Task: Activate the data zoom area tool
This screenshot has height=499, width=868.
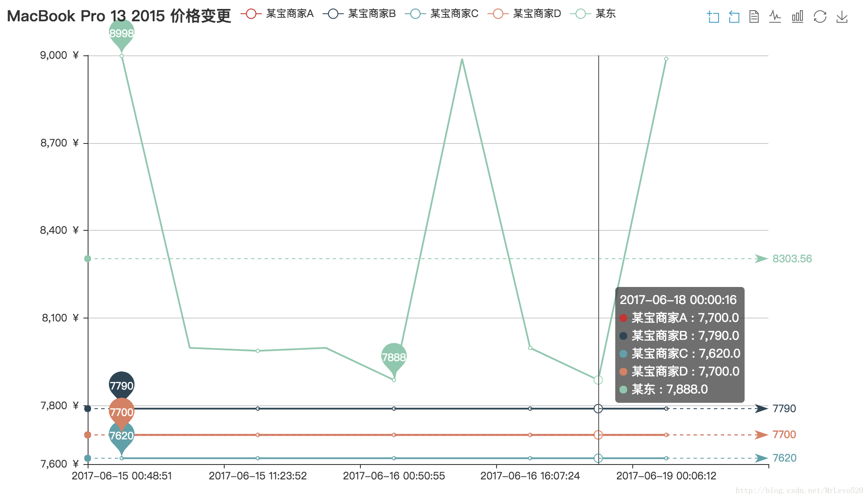Action: coord(713,17)
